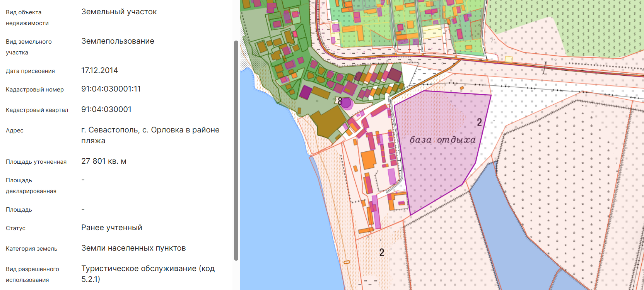Click the 'Вид объекта недвижимости' label
Screen dimensions: 644x290
pos(27,18)
